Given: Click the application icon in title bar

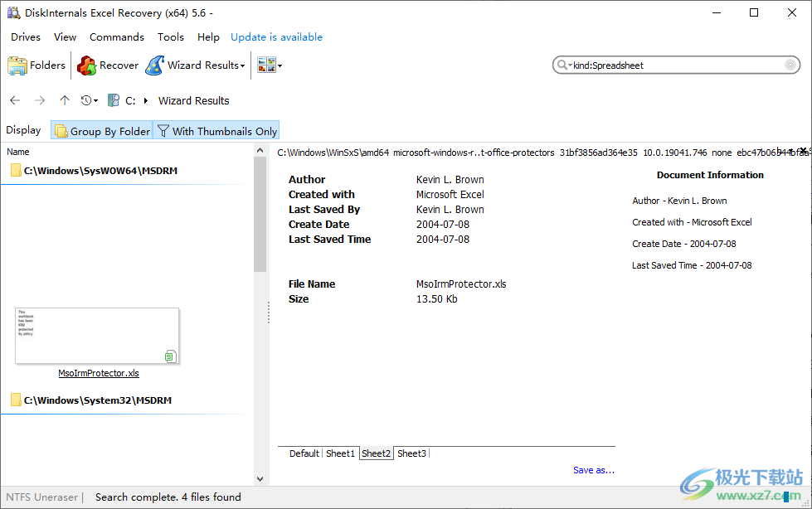Looking at the screenshot, I should [x=14, y=13].
